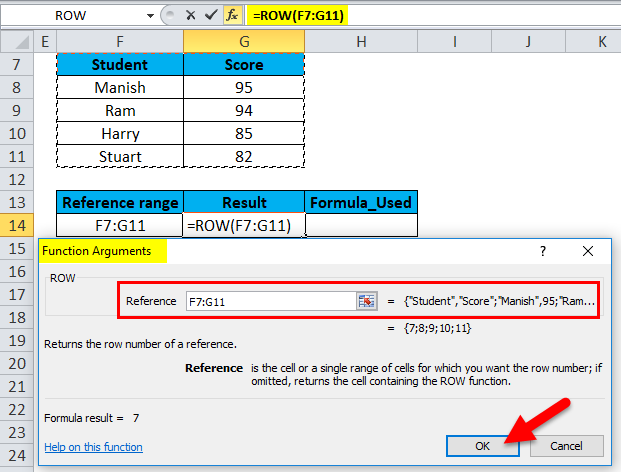Click the cell containing Ram
Screen dimensions: 621x472
coord(120,110)
